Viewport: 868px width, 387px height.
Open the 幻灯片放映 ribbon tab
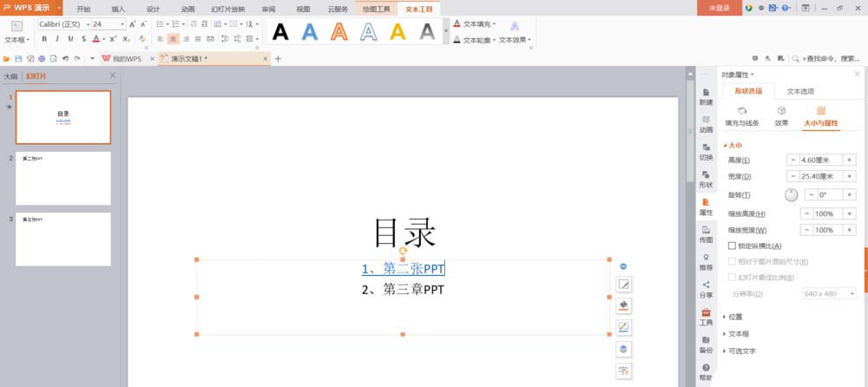228,9
